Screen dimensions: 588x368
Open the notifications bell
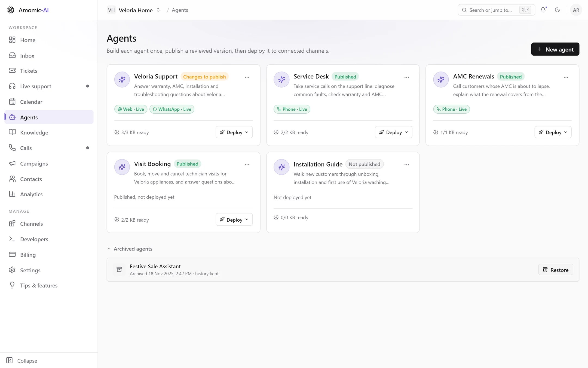[543, 10]
